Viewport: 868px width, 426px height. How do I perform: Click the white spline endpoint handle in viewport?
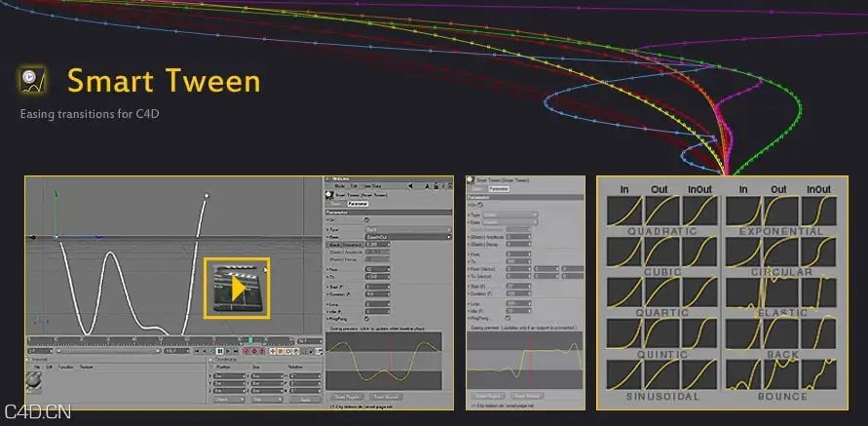coord(207,196)
